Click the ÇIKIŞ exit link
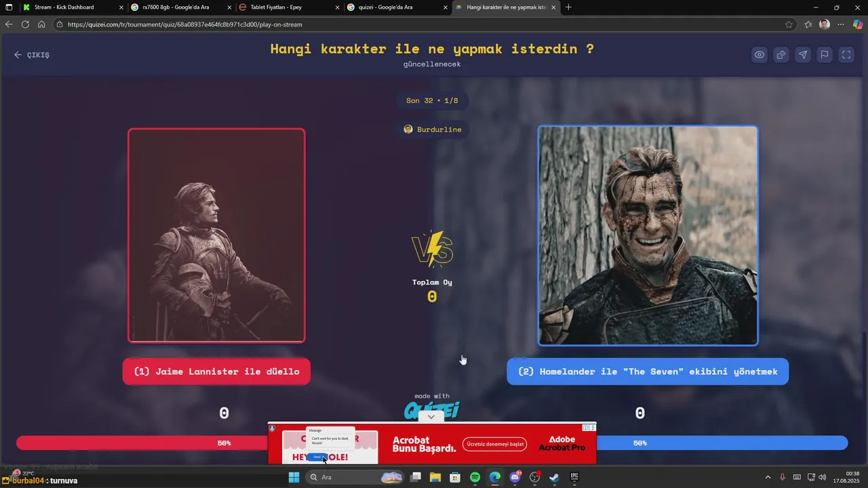The height and width of the screenshot is (488, 868). (x=32, y=55)
